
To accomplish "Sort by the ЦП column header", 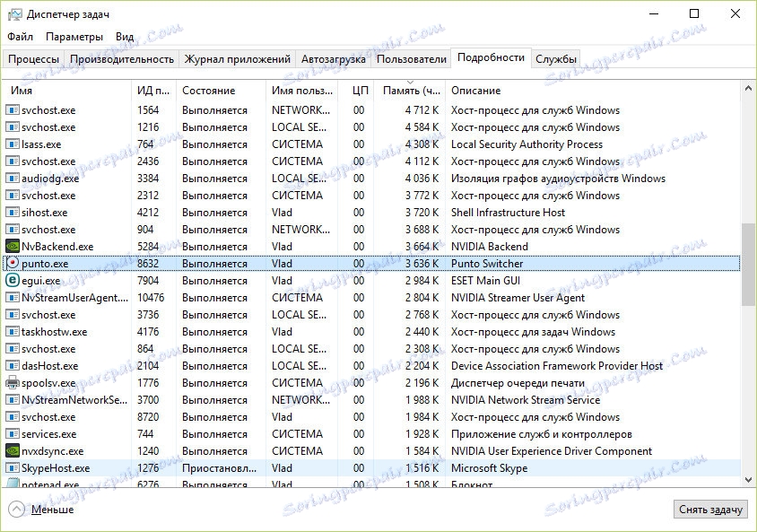I will 356,91.
